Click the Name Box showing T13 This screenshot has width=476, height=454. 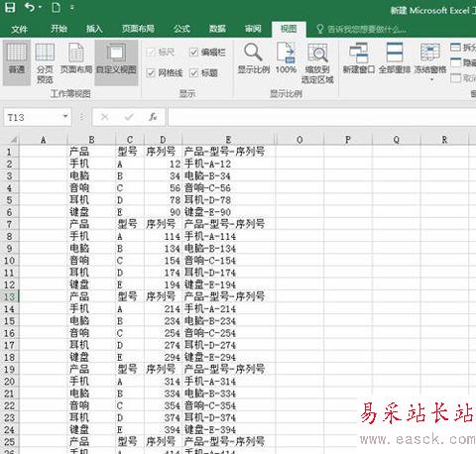click(33, 117)
